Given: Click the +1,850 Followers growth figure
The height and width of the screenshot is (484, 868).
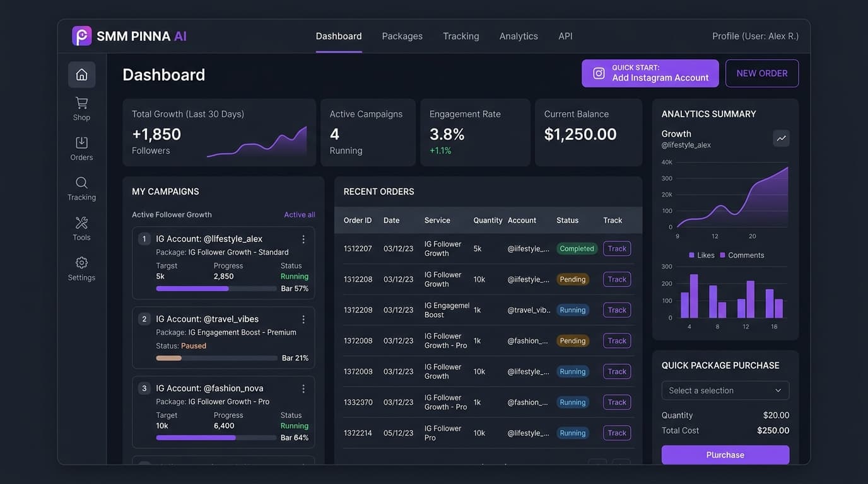Looking at the screenshot, I should click(x=156, y=134).
